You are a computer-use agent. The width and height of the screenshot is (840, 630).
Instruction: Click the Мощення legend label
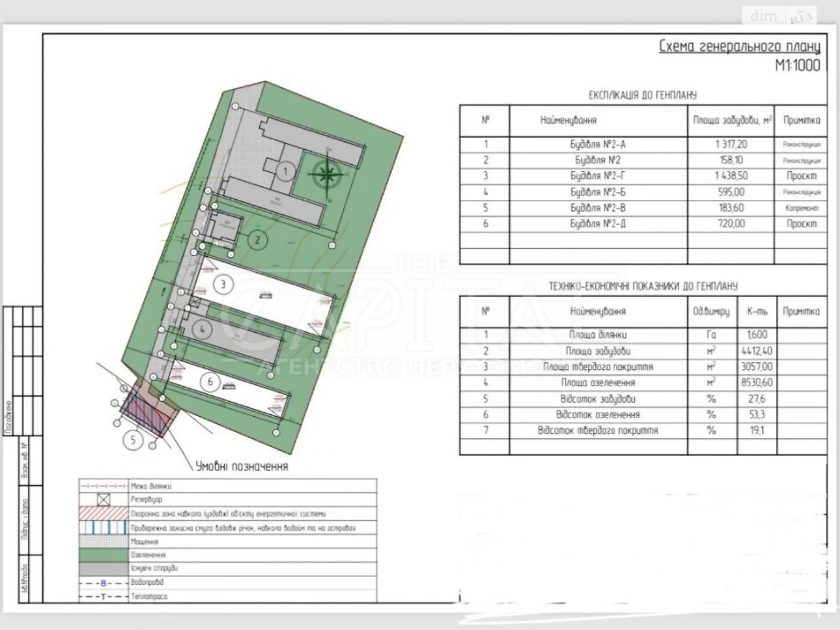click(145, 541)
